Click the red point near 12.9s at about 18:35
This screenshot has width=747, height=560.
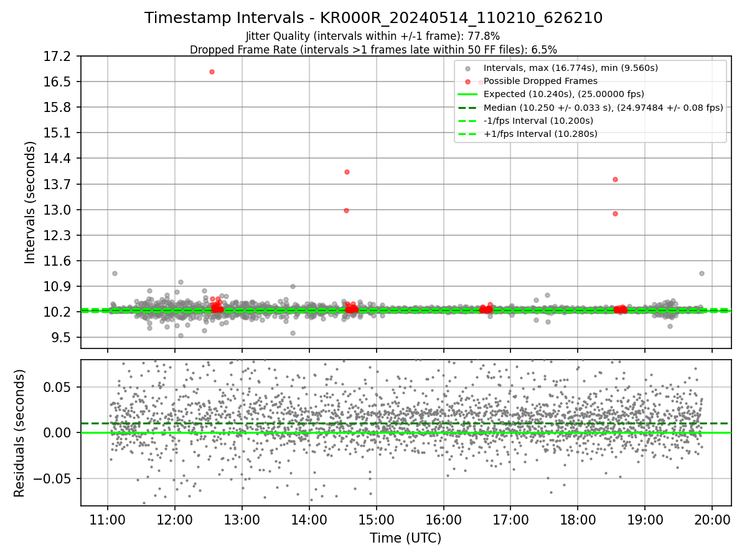(615, 213)
